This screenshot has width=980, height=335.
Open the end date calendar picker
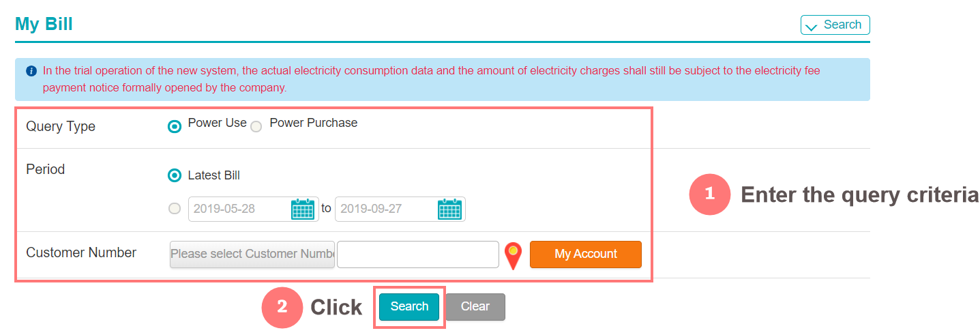pyautogui.click(x=449, y=209)
